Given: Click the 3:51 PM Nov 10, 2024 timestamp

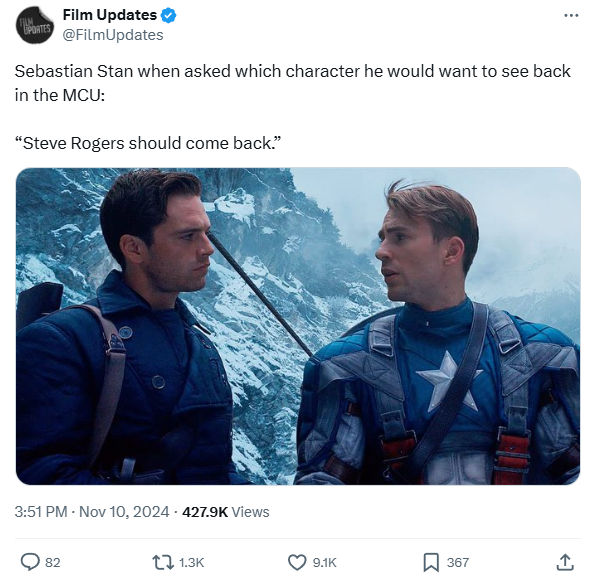Looking at the screenshot, I should click(x=92, y=512).
